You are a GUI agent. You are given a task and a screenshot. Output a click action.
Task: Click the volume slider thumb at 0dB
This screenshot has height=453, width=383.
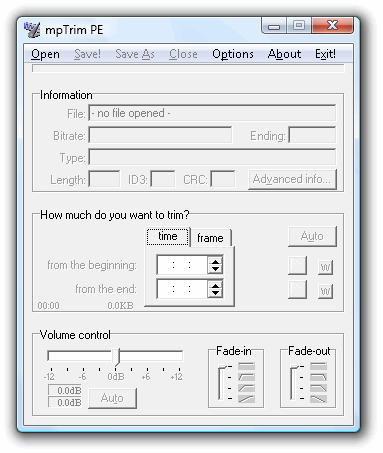point(115,357)
